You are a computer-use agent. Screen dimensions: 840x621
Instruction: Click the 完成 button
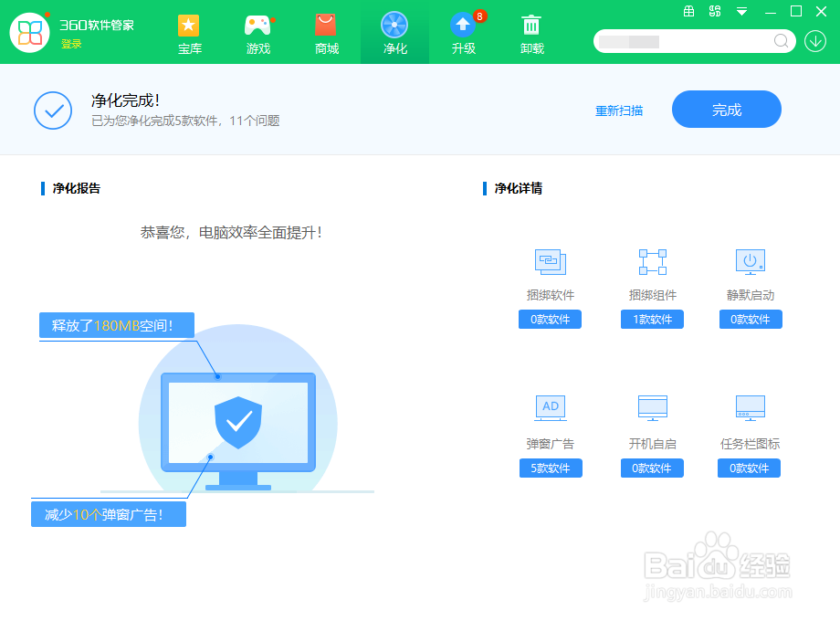tap(726, 109)
